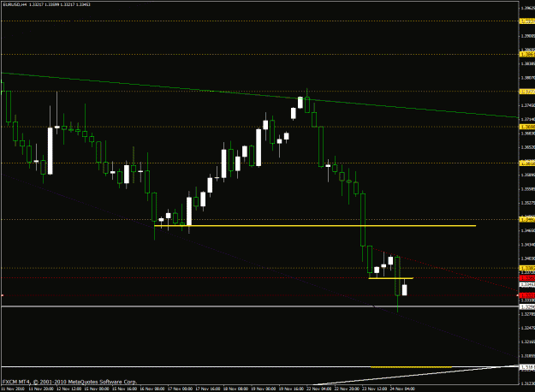The image size is (535, 392).
Task: Select the short yellow segment at chart bottom
Action: coord(411,367)
